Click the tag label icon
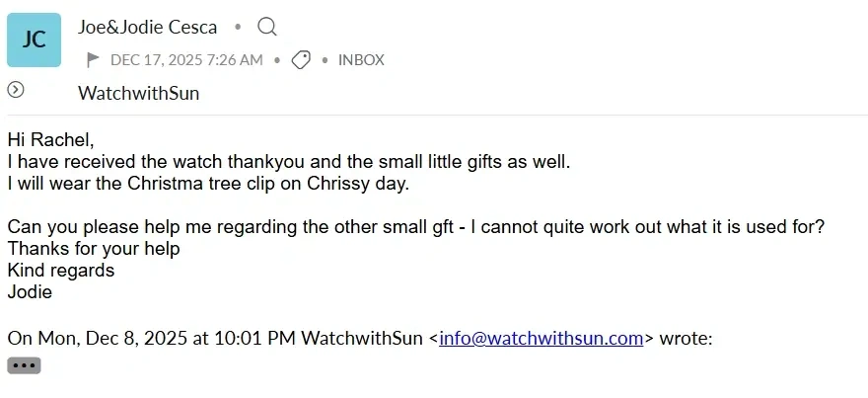Screen dimensions: 868x398 click(301, 60)
